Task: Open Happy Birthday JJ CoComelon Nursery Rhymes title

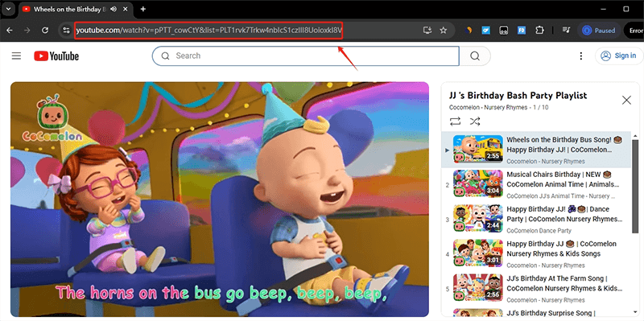Action: (x=561, y=249)
